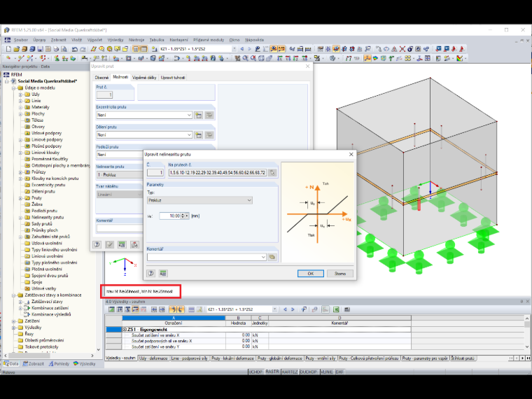The height and width of the screenshot is (399, 532).
Task: Click the check-mark icon in Upravit prut footer
Action: (x=110, y=244)
